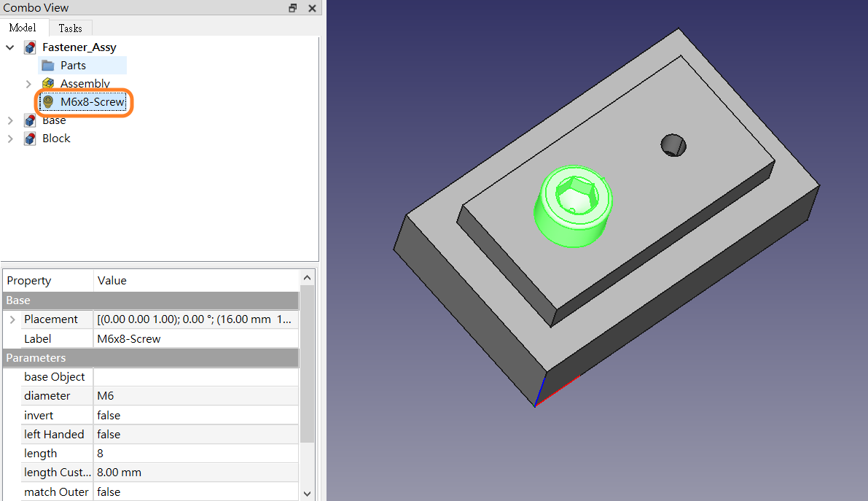The height and width of the screenshot is (501, 868).
Task: Expand the Block document node
Action: (x=10, y=139)
